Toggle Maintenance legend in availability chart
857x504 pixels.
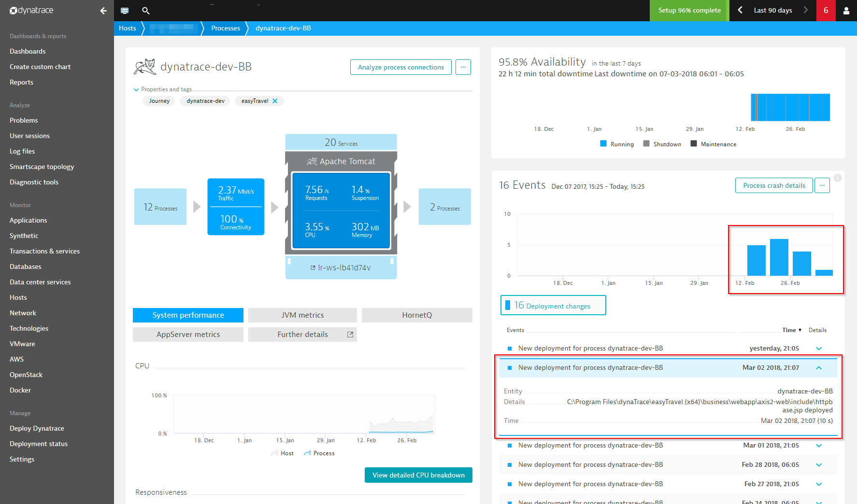tap(714, 144)
